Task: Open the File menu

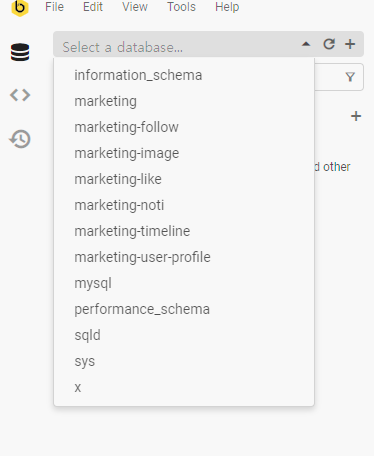Action: pos(54,7)
